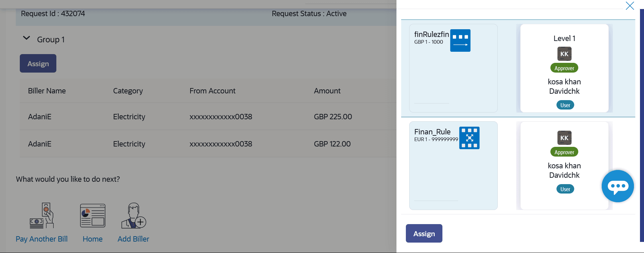Click the User badge in Level 1 card
The width and height of the screenshot is (644, 253).
(x=565, y=105)
